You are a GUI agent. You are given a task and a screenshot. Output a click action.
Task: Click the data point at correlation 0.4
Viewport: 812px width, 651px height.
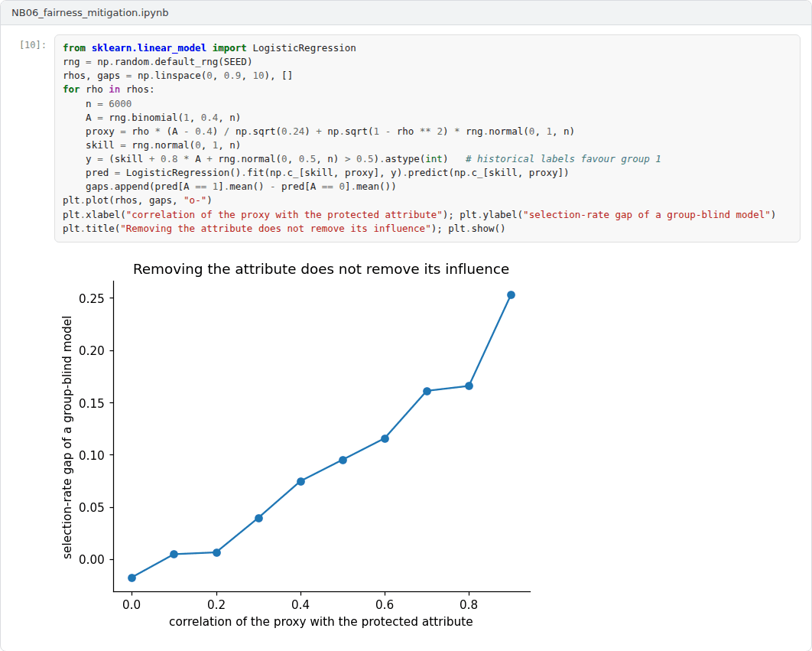[301, 481]
